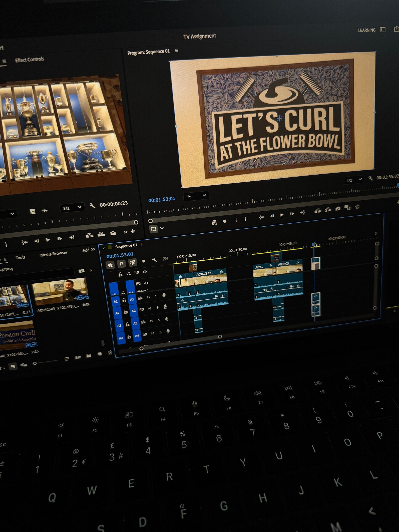Click Program monitor timecode 00:01:53:01
Viewport: 399px width, 532px height.
click(x=162, y=199)
